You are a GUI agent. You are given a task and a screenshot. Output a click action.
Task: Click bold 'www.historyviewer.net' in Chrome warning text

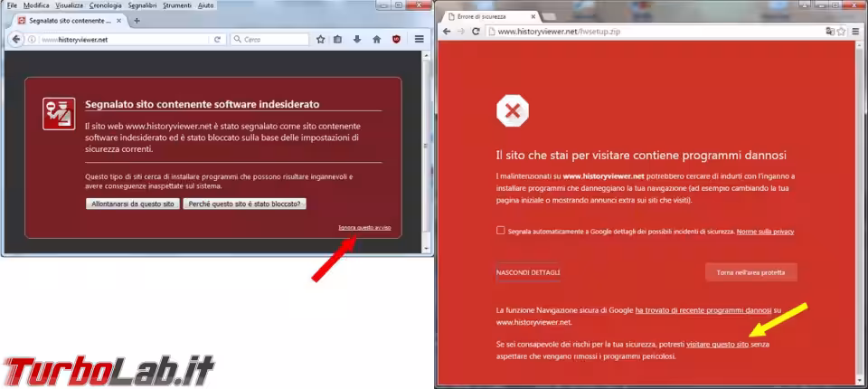pyautogui.click(x=603, y=176)
